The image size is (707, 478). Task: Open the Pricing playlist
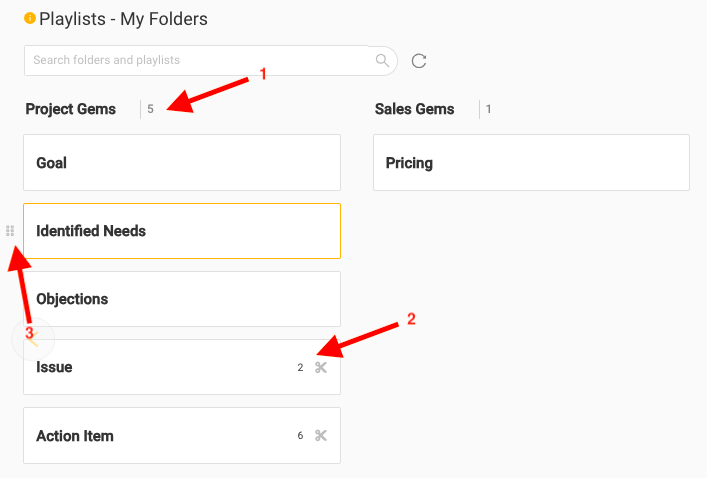pyautogui.click(x=531, y=162)
